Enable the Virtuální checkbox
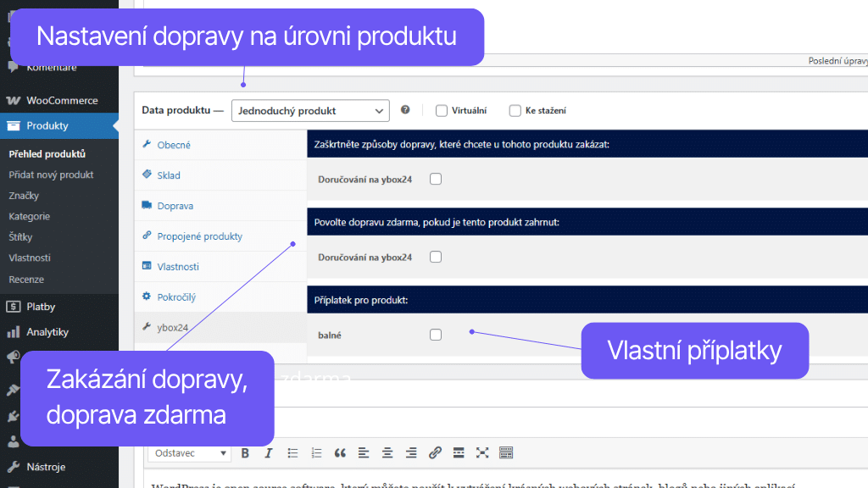Viewport: 868px width, 488px height. pyautogui.click(x=441, y=110)
